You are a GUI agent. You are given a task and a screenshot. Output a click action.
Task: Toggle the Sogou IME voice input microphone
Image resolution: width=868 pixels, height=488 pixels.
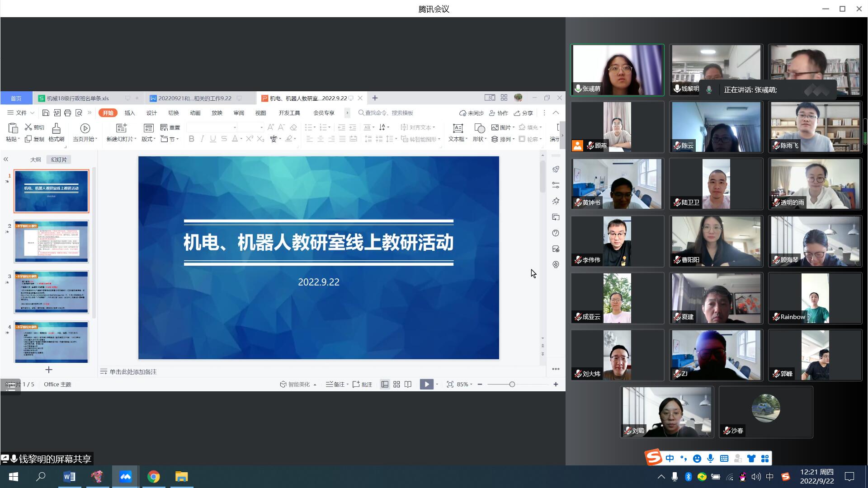pyautogui.click(x=711, y=459)
